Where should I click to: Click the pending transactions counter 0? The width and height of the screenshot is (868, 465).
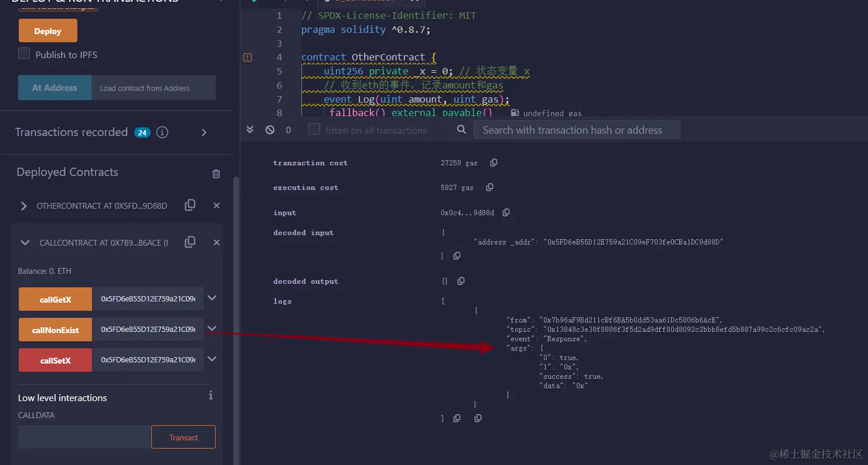click(x=288, y=130)
